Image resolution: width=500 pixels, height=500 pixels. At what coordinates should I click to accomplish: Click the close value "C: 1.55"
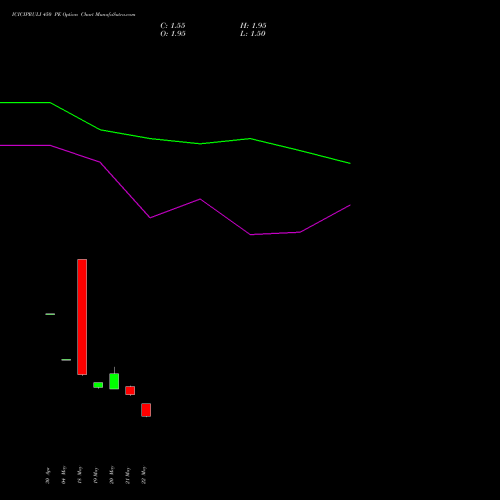[173, 26]
